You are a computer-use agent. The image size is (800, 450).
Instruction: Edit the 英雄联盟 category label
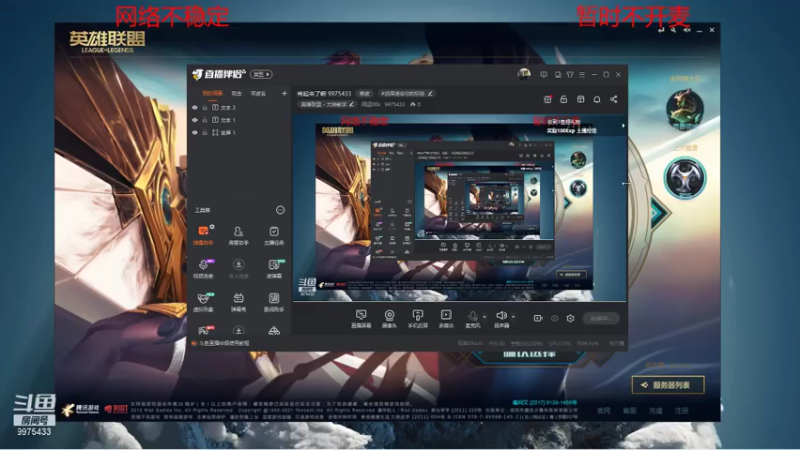(327, 104)
